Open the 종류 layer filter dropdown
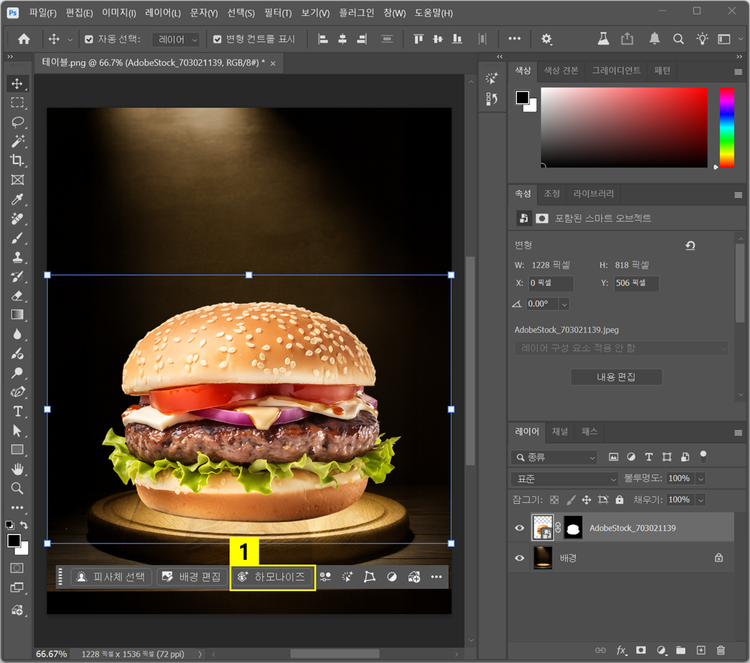The width and height of the screenshot is (750, 663). 554,457
